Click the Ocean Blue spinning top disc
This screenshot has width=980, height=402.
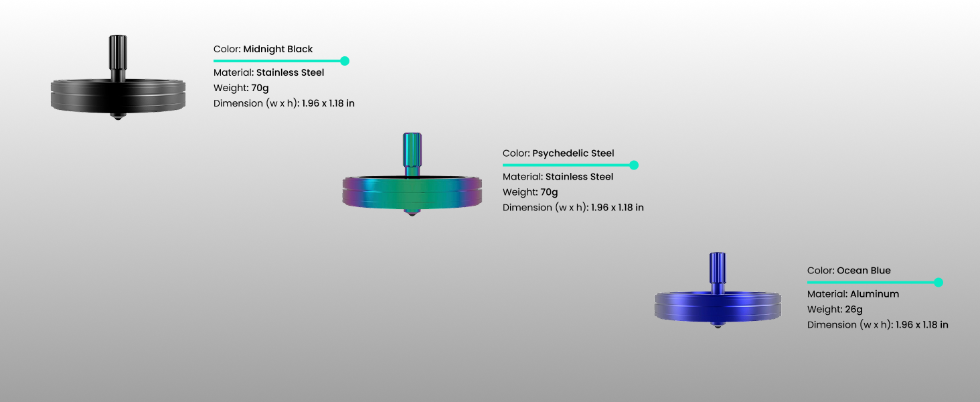(x=718, y=307)
